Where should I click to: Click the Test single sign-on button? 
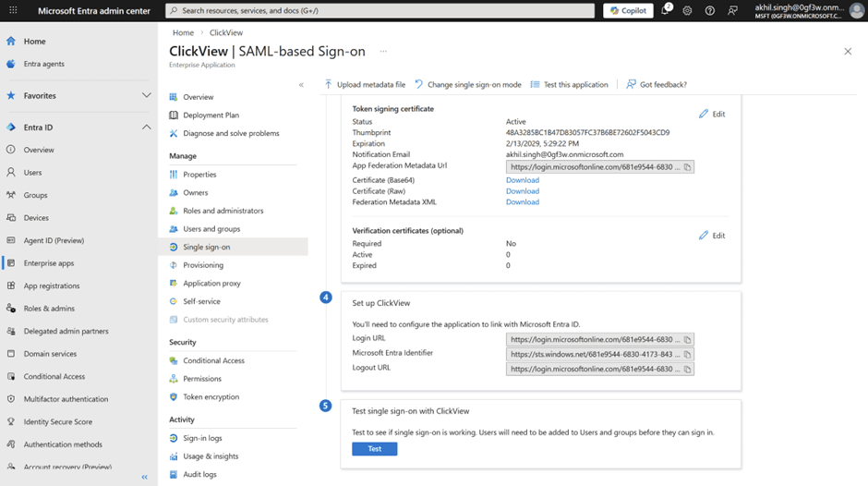pyautogui.click(x=375, y=449)
